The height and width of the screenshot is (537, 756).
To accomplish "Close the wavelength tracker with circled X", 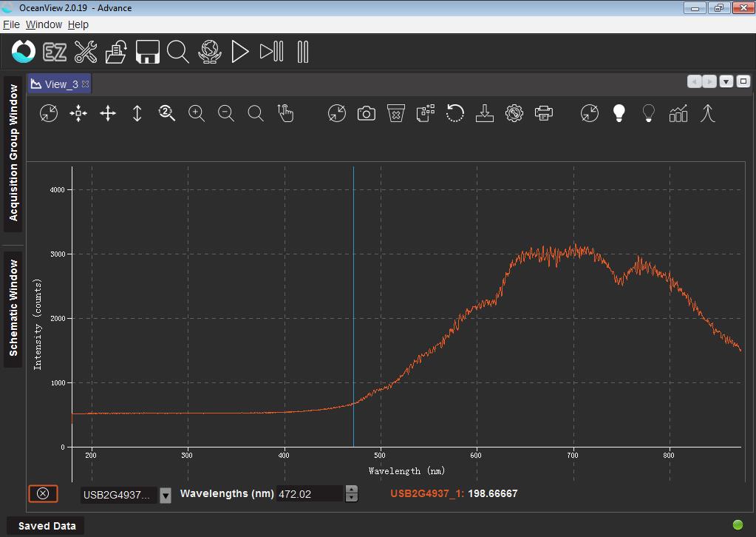I will [43, 493].
